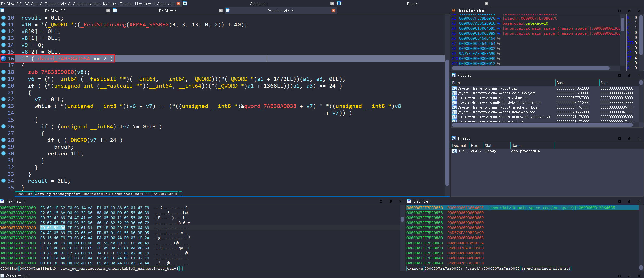The width and height of the screenshot is (644, 278).
Task: Select boot-bouncycastle.oat module icon
Action: click(454, 103)
